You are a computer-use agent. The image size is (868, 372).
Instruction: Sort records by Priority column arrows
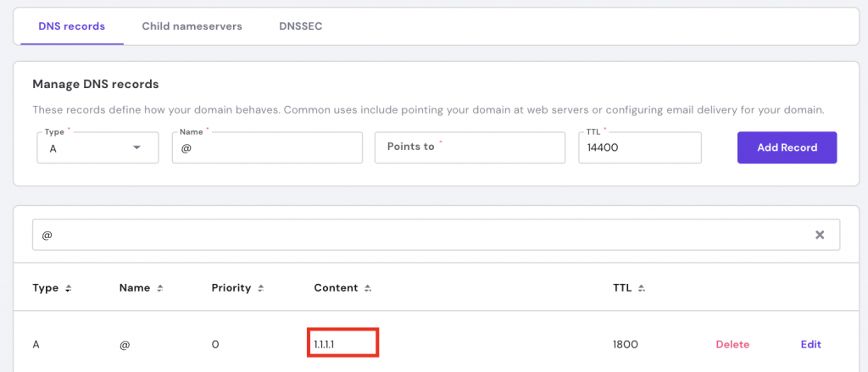pos(261,288)
